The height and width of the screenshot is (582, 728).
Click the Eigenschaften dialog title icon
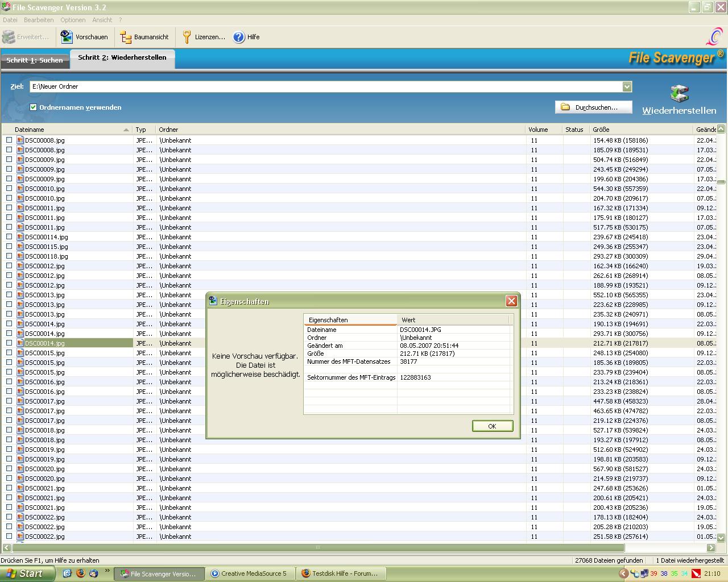tap(213, 301)
